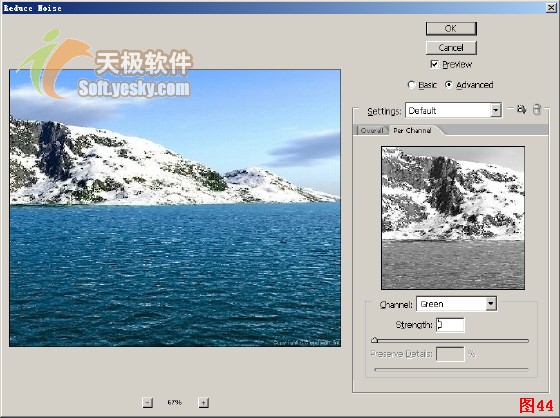Click the 67% zoom level text
Screen dimensions: 560x418
175,402
